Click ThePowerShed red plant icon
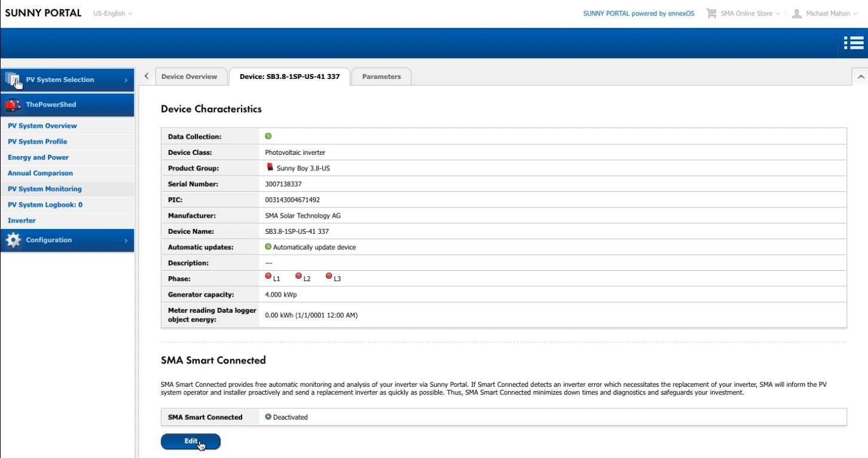This screenshot has width=868, height=458. 13,105
